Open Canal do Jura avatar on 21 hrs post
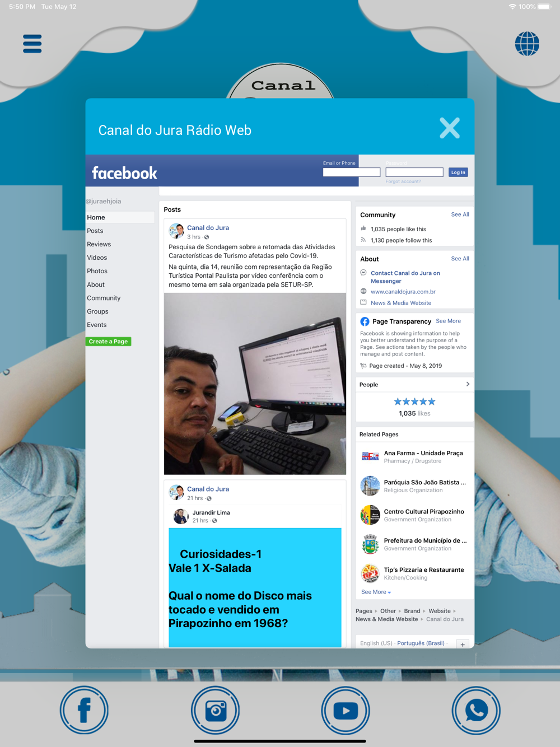 (x=176, y=492)
